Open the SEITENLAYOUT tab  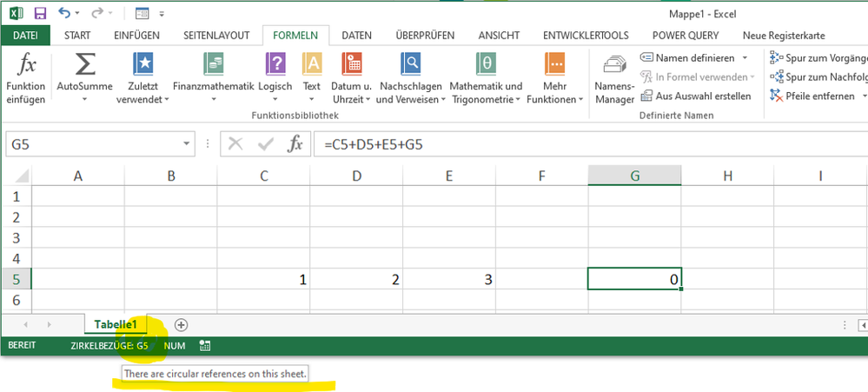point(216,36)
